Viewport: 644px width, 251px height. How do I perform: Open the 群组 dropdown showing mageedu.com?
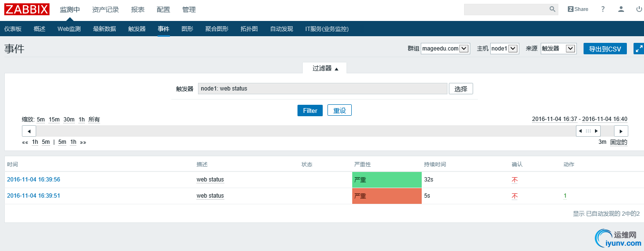pyautogui.click(x=445, y=49)
